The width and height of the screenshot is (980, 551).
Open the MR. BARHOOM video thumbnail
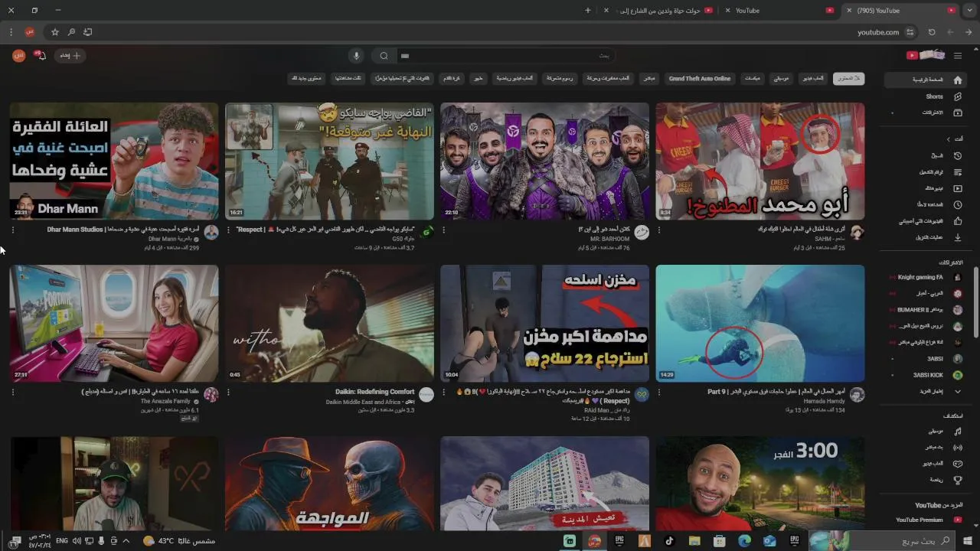pos(544,161)
